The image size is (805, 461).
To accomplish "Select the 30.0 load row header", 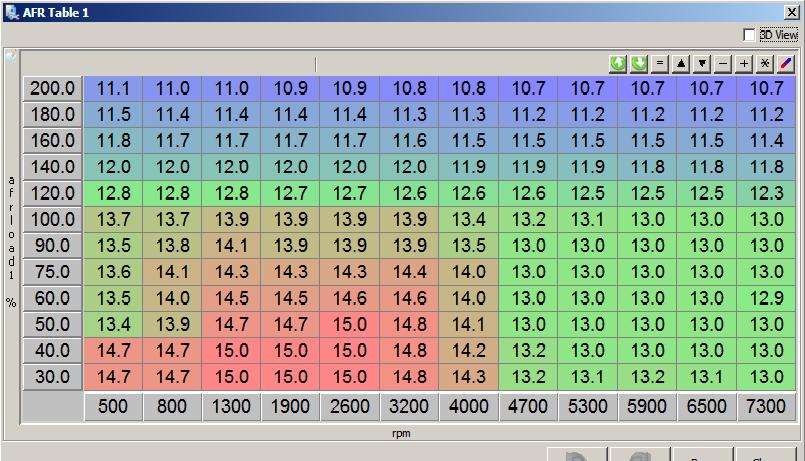I will point(52,377).
